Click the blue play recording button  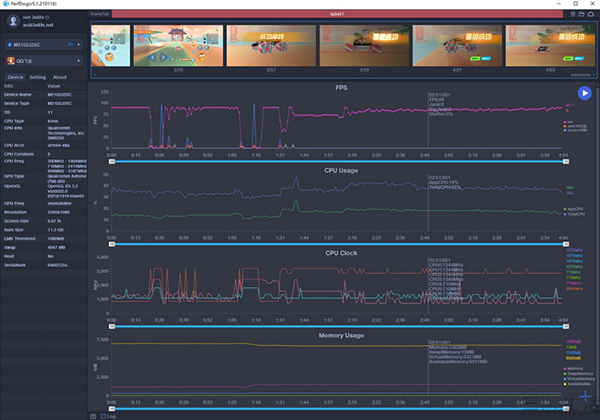[x=583, y=93]
